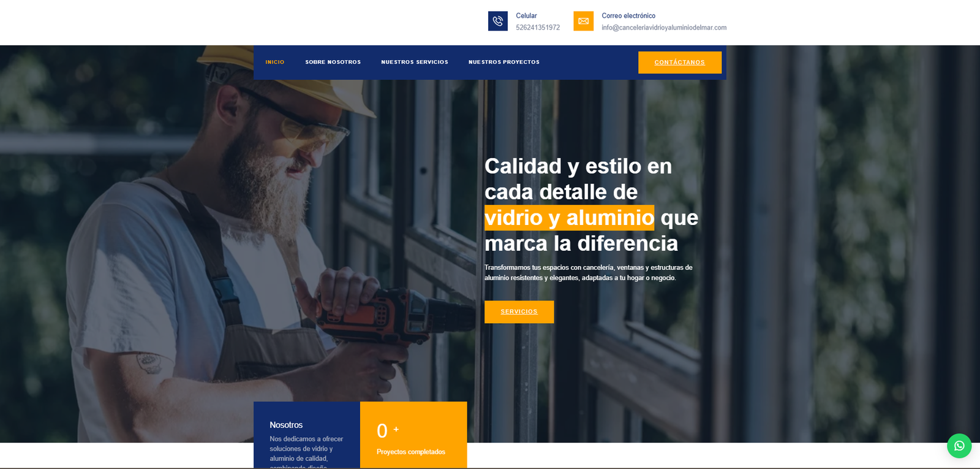Click the 'Transformamos tus espacios' paragraph

pos(589,273)
